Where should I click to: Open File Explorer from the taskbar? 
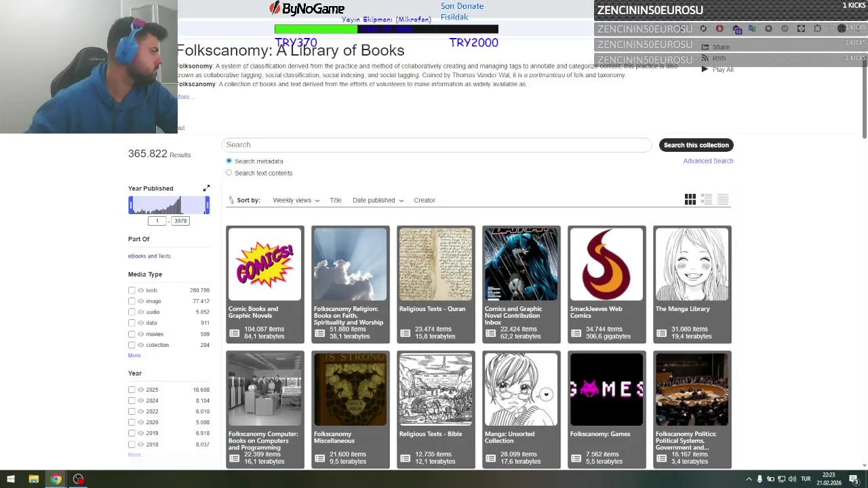33,479
